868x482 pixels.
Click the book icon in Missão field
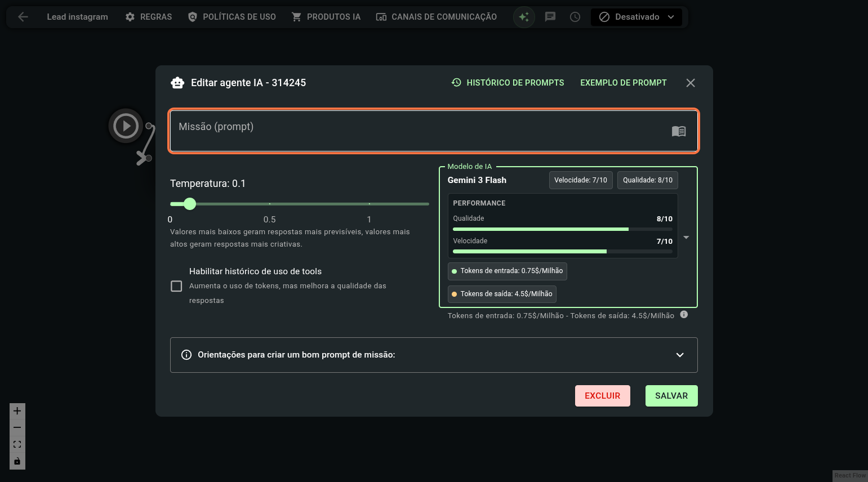click(x=679, y=131)
